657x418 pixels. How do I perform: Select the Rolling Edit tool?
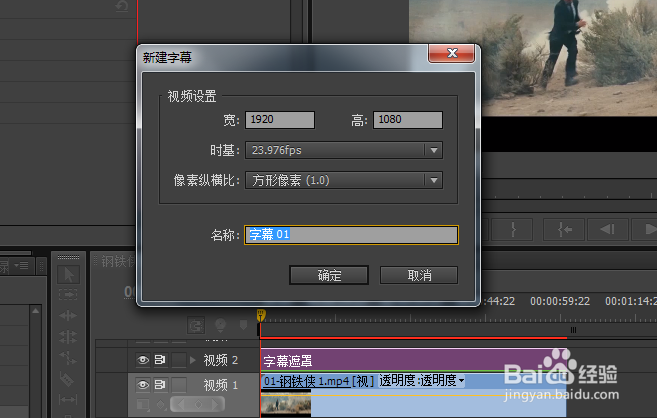click(x=68, y=336)
